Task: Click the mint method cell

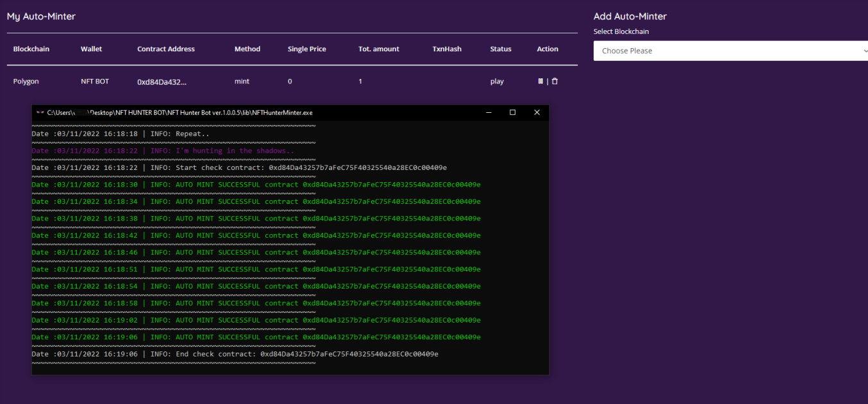Action: (242, 81)
